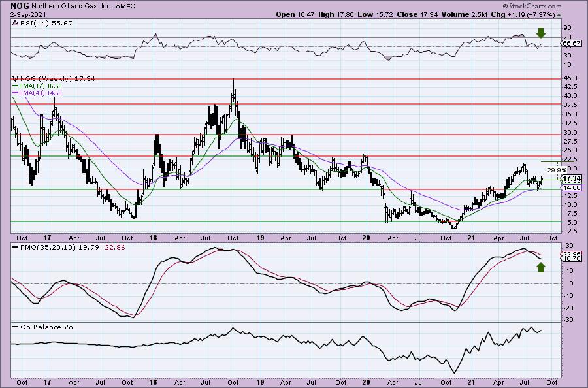Click the 55.67 RSI value tag on the right axis
The height and width of the screenshot is (388, 588).
[572, 44]
